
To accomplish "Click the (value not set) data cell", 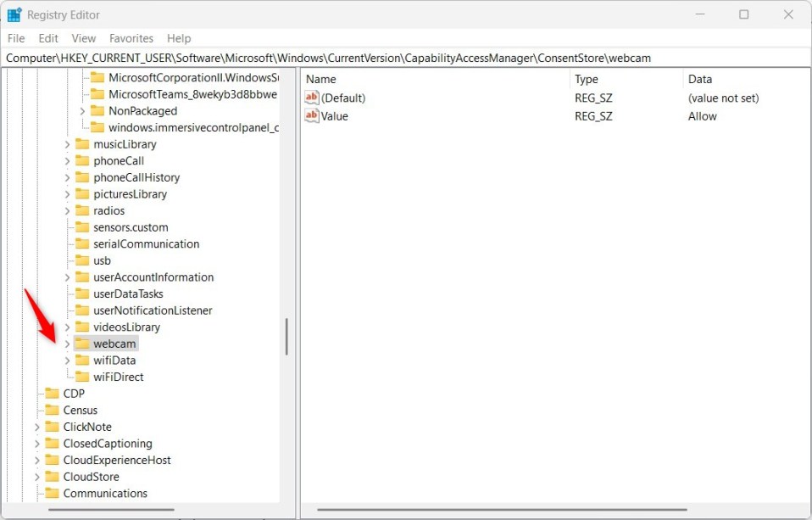I will (x=724, y=98).
